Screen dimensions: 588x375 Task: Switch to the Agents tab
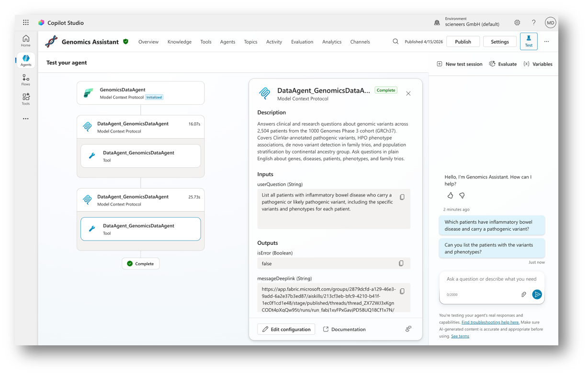click(227, 42)
